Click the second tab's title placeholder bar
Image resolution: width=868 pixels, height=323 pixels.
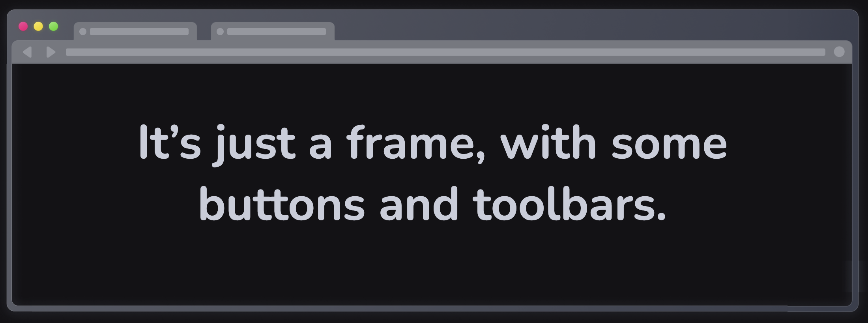tap(277, 32)
